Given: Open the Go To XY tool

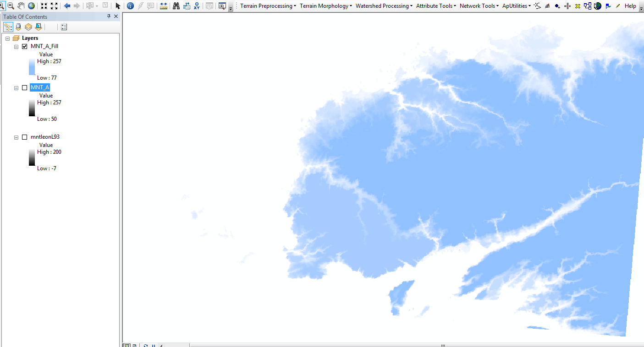Looking at the screenshot, I should click(x=197, y=6).
